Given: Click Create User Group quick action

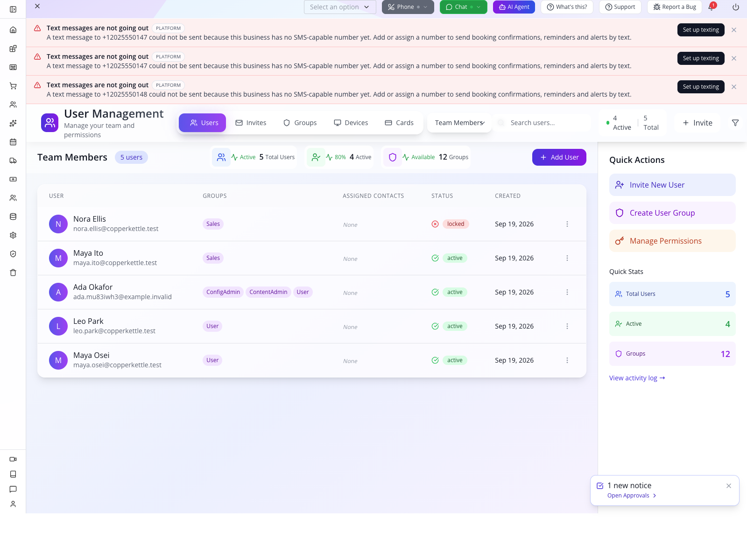Looking at the screenshot, I should (x=672, y=213).
